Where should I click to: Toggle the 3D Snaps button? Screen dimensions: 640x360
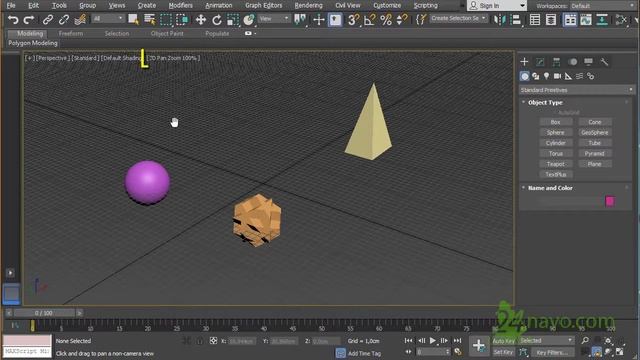point(354,19)
